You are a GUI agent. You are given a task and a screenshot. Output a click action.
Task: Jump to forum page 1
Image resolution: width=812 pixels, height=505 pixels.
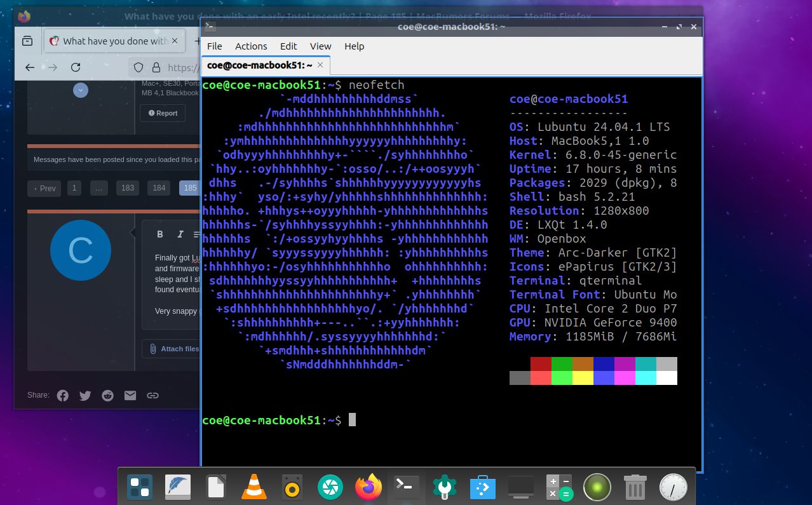74,188
